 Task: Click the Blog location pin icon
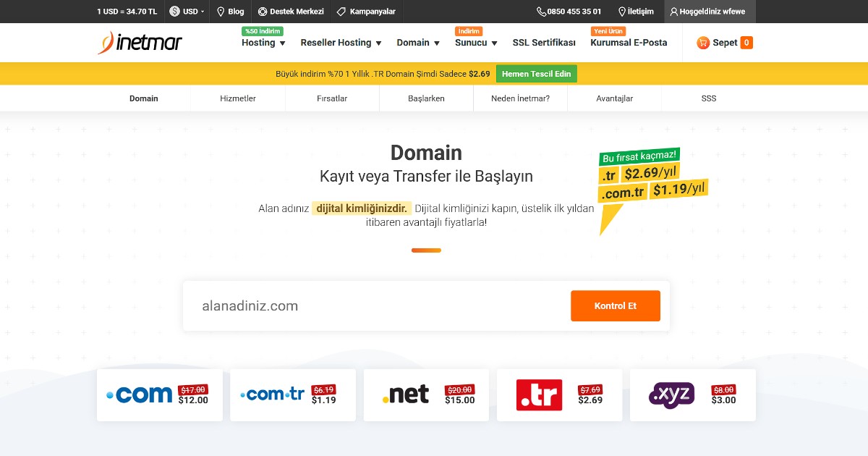[221, 12]
